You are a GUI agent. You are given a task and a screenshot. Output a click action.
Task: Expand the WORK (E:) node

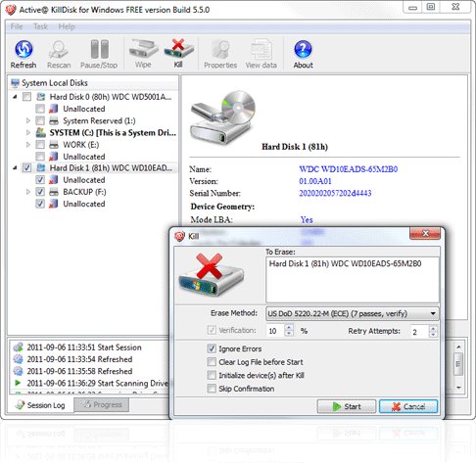click(x=28, y=145)
